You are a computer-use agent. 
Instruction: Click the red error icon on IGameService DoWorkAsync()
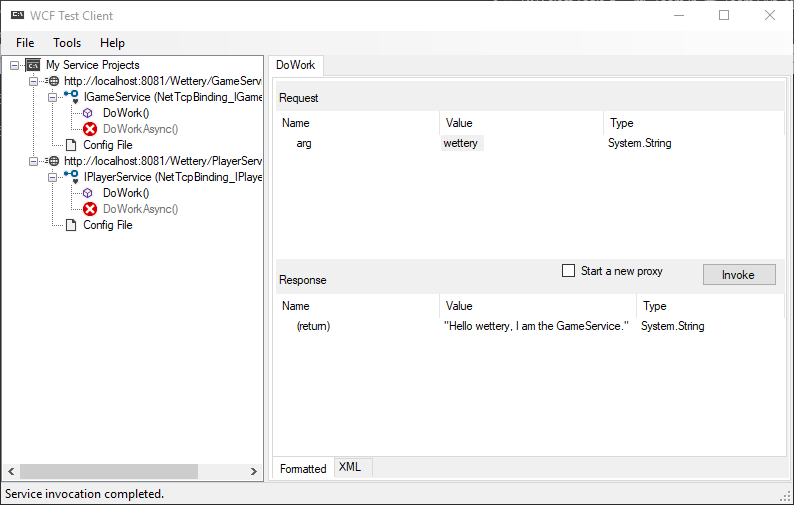pos(90,129)
